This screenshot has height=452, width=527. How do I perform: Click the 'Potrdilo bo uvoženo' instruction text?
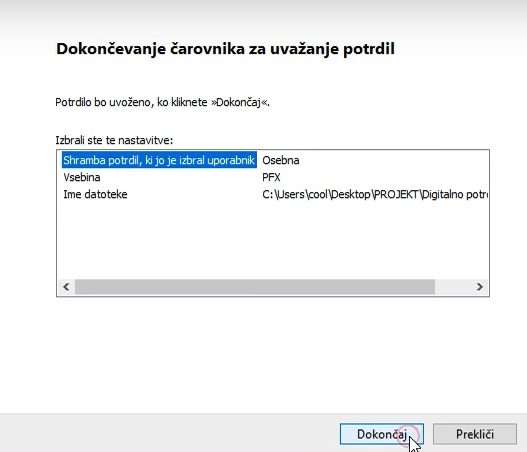click(x=162, y=102)
